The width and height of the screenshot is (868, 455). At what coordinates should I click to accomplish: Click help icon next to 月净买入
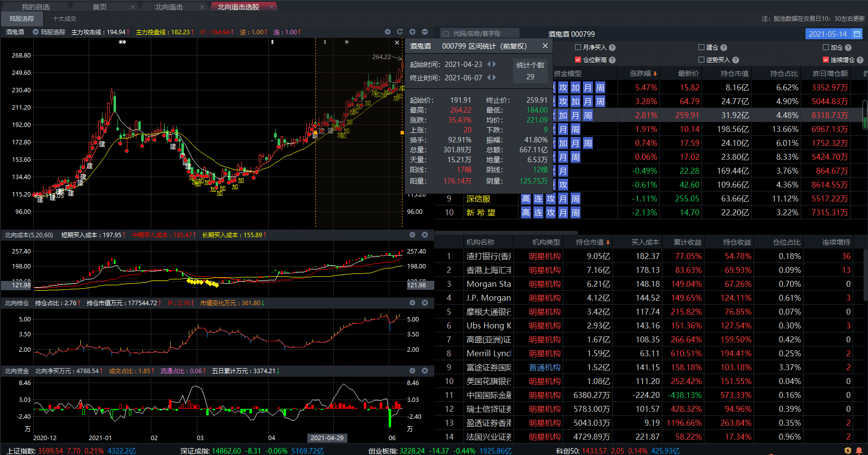[612, 48]
